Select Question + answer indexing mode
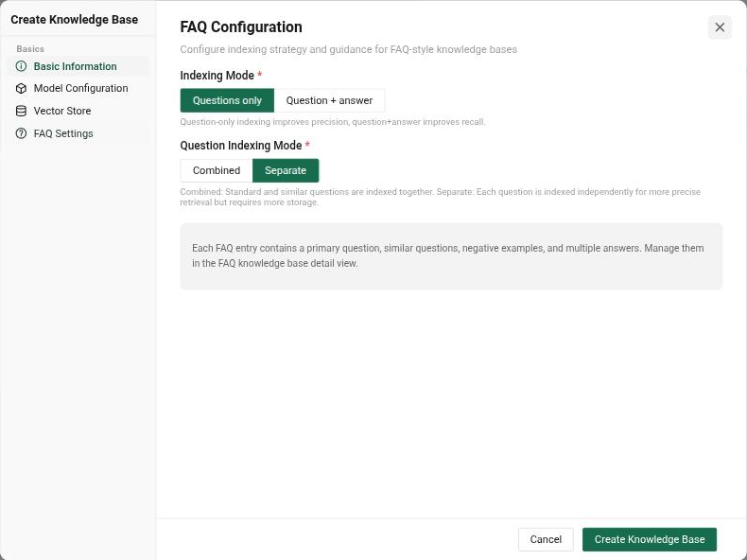 tap(329, 100)
